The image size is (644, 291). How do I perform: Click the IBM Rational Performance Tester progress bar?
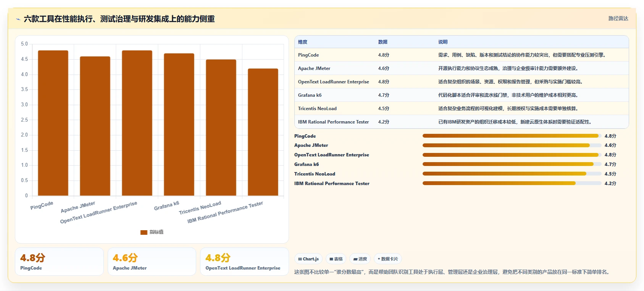coord(512,184)
